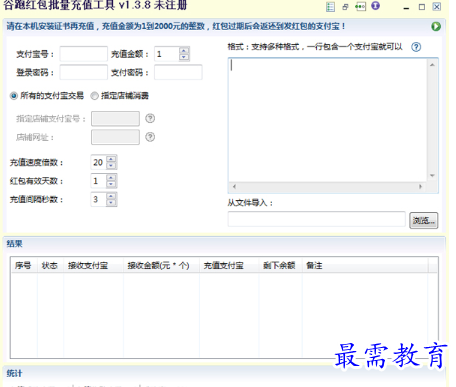Focus the 支付宝号 input field
The image size is (456, 387).
click(x=84, y=54)
